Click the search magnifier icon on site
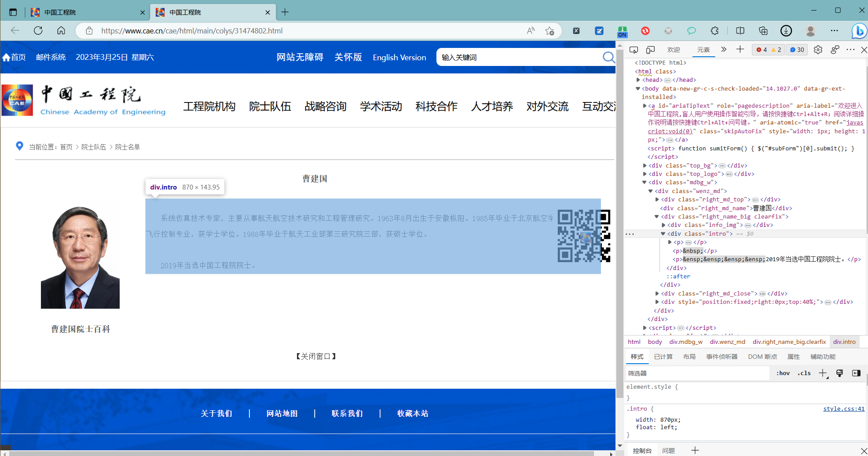Viewport: 868px width, 456px height. click(x=608, y=57)
